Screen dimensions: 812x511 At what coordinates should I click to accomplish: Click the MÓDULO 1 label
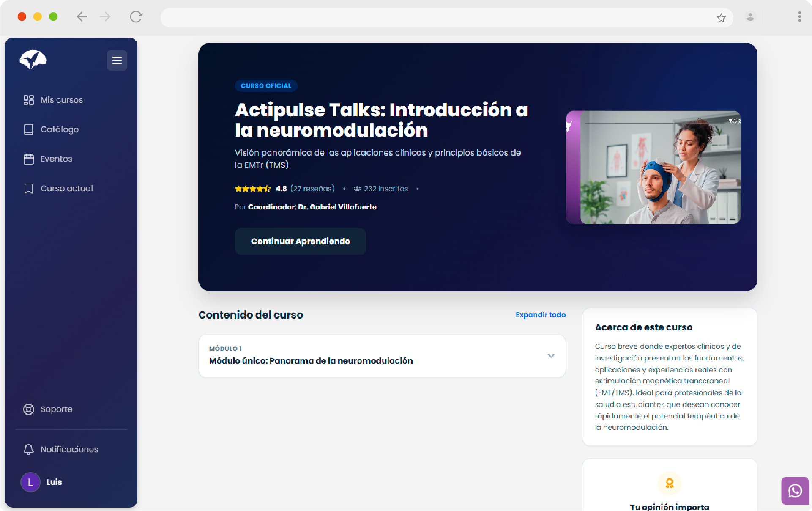[225, 349]
